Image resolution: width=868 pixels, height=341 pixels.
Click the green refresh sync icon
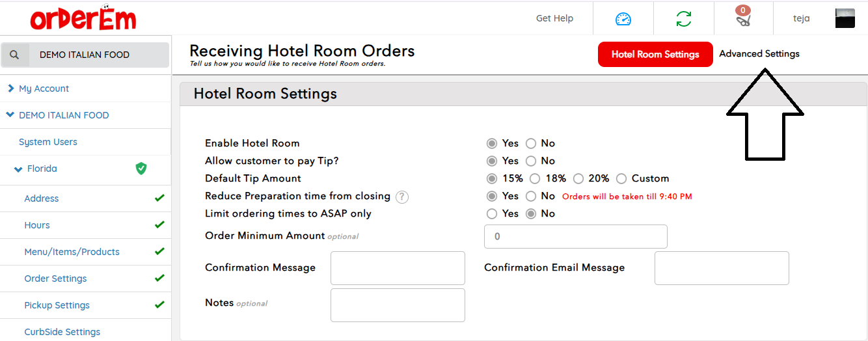coord(683,19)
